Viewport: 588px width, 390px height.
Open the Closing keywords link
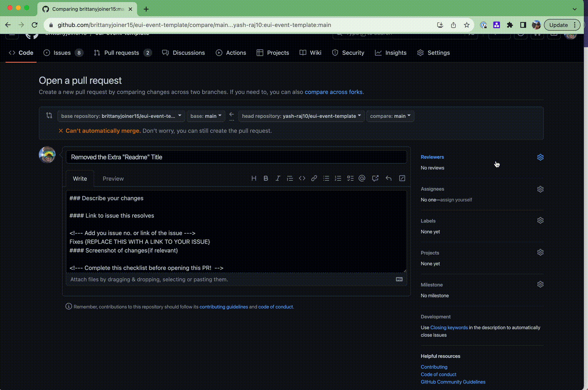coord(449,328)
